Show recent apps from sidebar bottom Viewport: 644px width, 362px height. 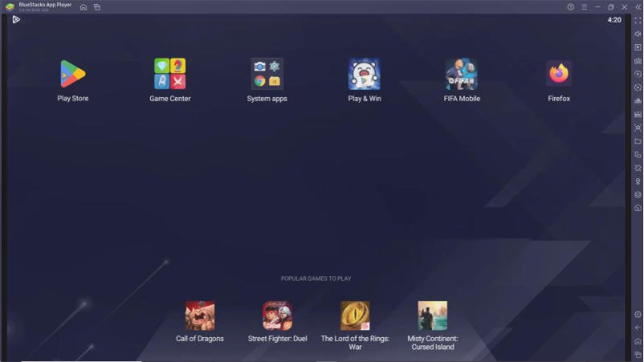coord(638,355)
